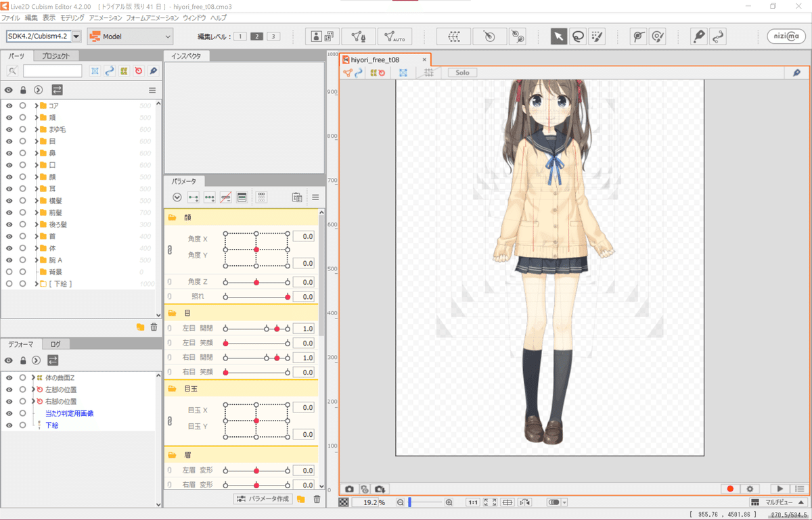Image resolution: width=812 pixels, height=520 pixels.
Task: Delete the selected part with trash icon
Action: point(154,327)
